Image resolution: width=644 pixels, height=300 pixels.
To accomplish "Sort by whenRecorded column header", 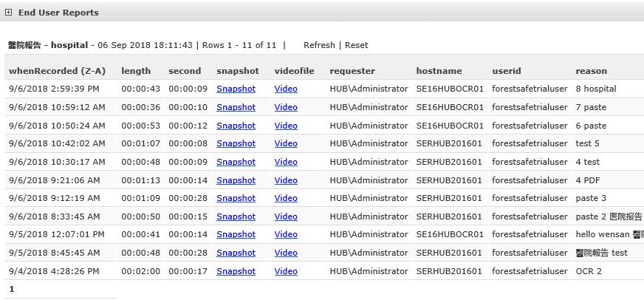I will click(x=57, y=71).
